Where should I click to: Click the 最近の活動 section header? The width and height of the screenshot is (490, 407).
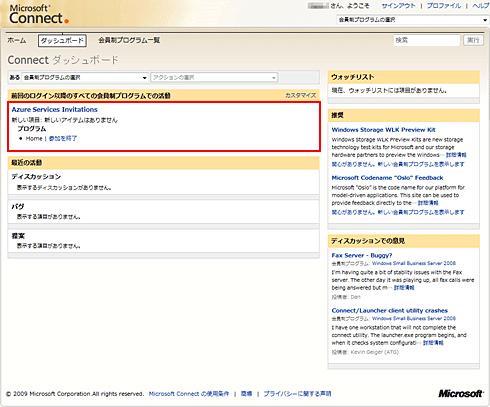[163, 163]
